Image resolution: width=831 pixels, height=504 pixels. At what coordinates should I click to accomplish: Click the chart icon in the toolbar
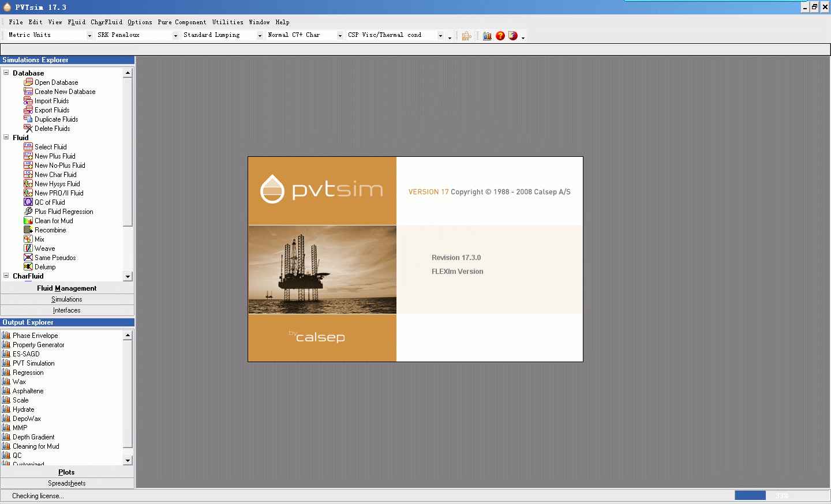[x=487, y=36]
